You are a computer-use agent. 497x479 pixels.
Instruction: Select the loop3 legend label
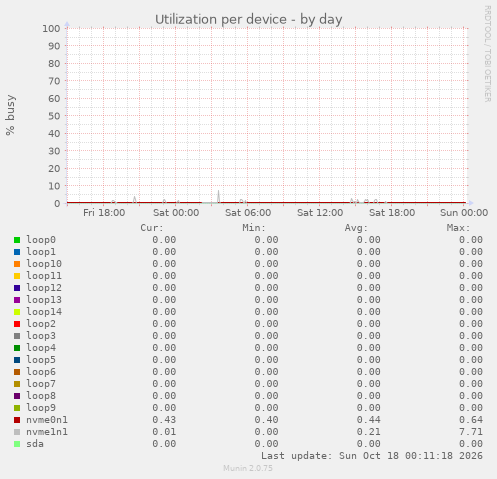click(41, 336)
